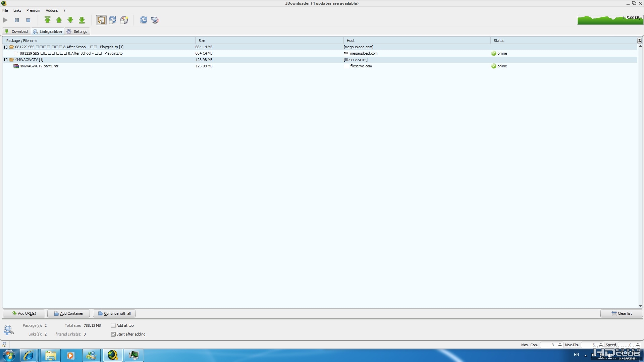644x362 pixels.
Task: Uncheck Start after adding checkbox
Action: coord(113,334)
